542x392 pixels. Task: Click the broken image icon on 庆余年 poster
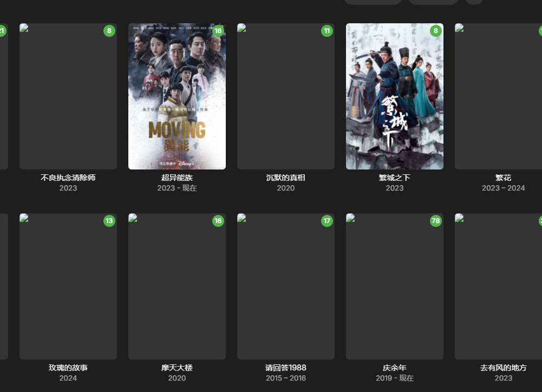tap(350, 218)
